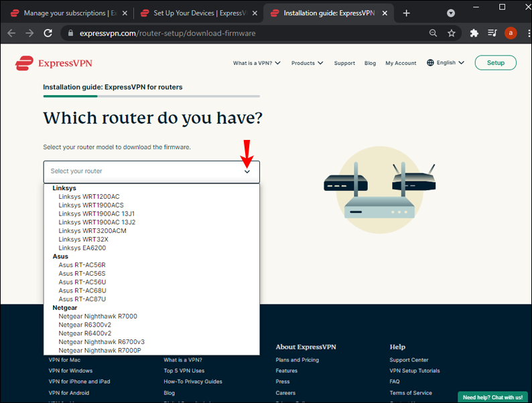
Task: Open the browser extensions puzzle icon
Action: pyautogui.click(x=474, y=33)
